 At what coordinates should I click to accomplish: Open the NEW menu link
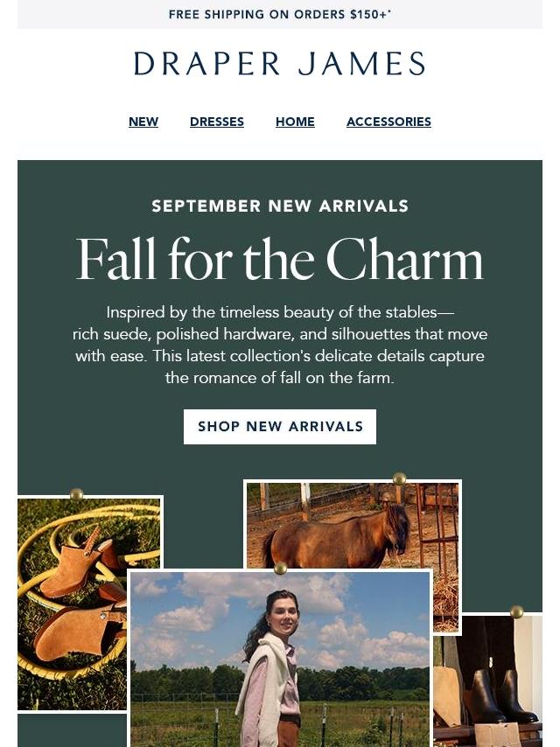(x=143, y=122)
